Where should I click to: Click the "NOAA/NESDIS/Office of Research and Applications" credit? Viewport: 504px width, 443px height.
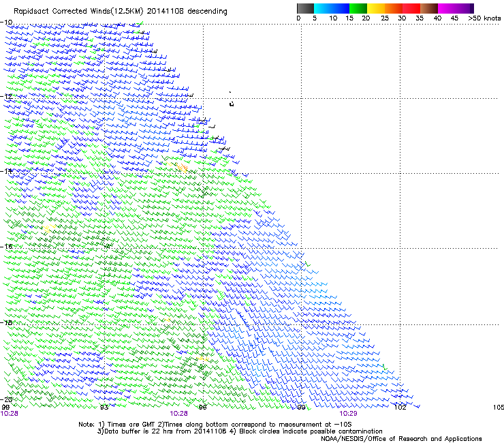pyautogui.click(x=401, y=438)
